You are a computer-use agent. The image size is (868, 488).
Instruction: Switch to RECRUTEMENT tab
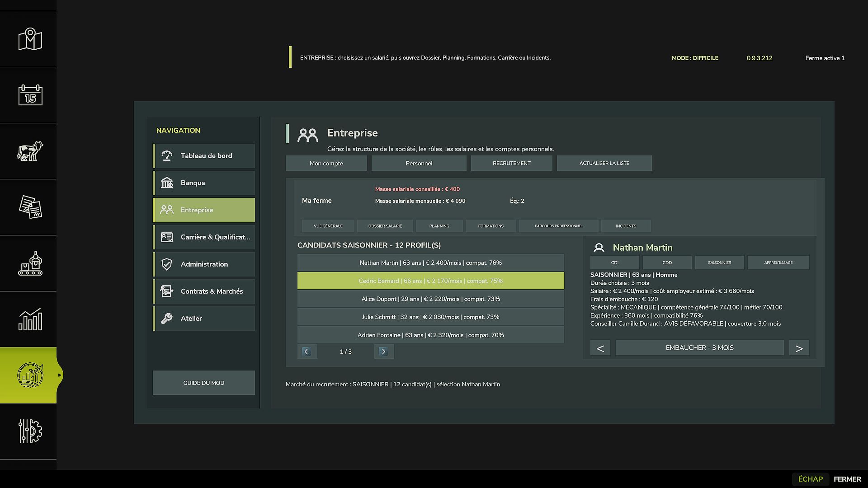[512, 163]
